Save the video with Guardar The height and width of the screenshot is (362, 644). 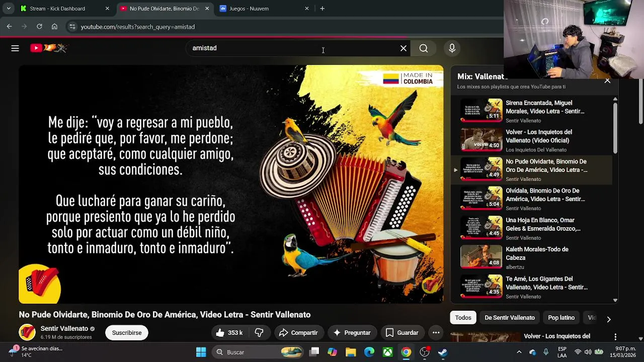(x=402, y=333)
